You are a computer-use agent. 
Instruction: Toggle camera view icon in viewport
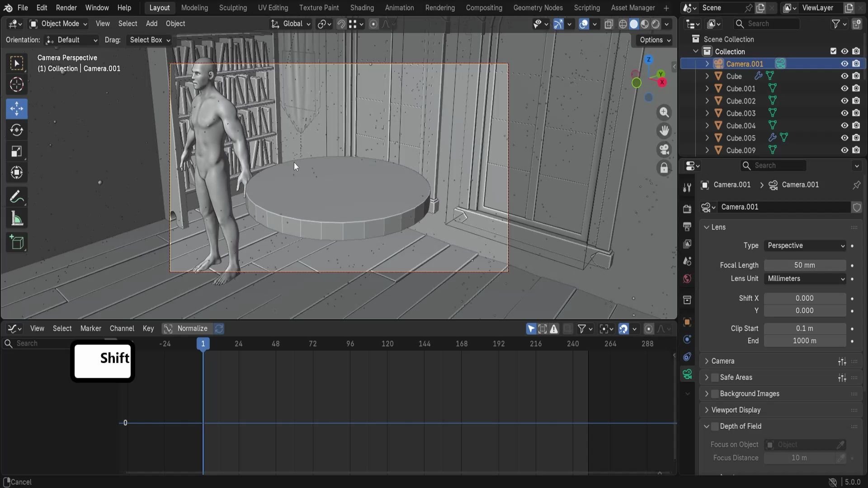664,150
